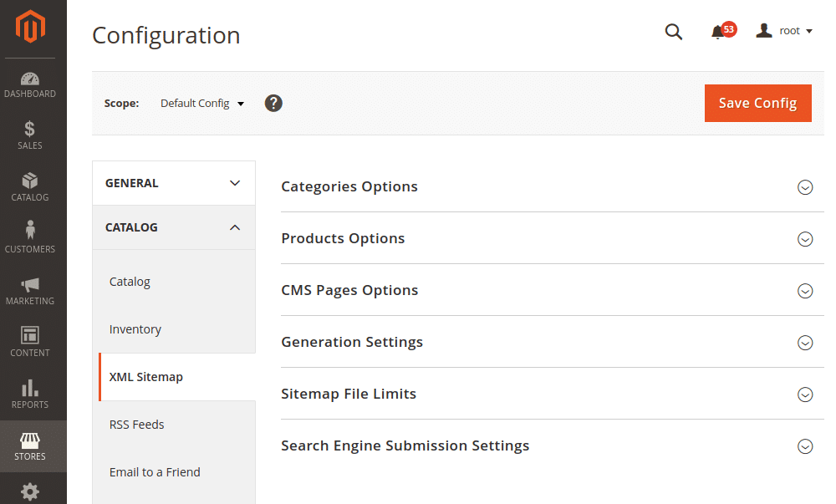Image resolution: width=836 pixels, height=504 pixels.
Task: Collapse the CATALOG navigation group
Action: (x=173, y=227)
